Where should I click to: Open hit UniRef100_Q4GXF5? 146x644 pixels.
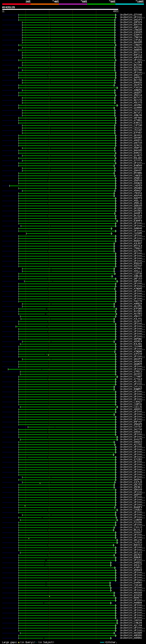click(131, 20)
